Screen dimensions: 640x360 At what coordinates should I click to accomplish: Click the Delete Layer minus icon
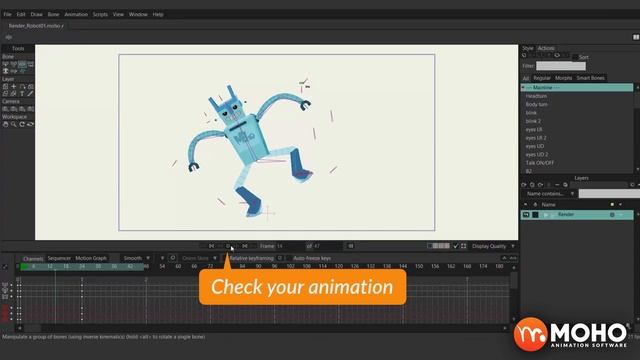click(x=557, y=185)
